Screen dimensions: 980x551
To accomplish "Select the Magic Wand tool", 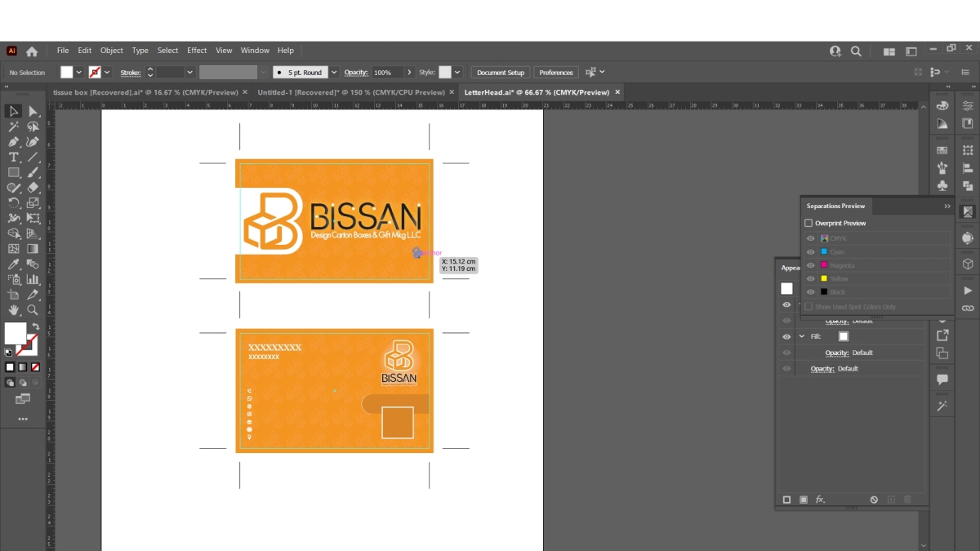I will (x=14, y=127).
